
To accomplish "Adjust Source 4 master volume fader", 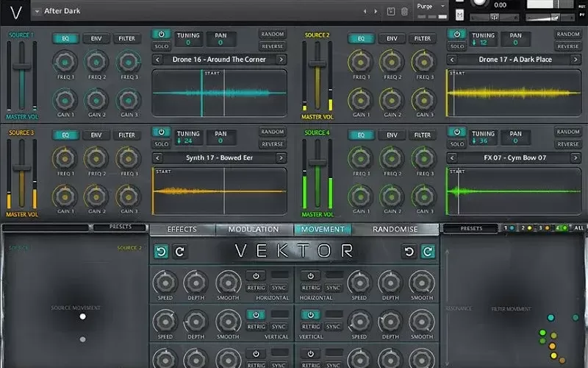I will (x=318, y=163).
